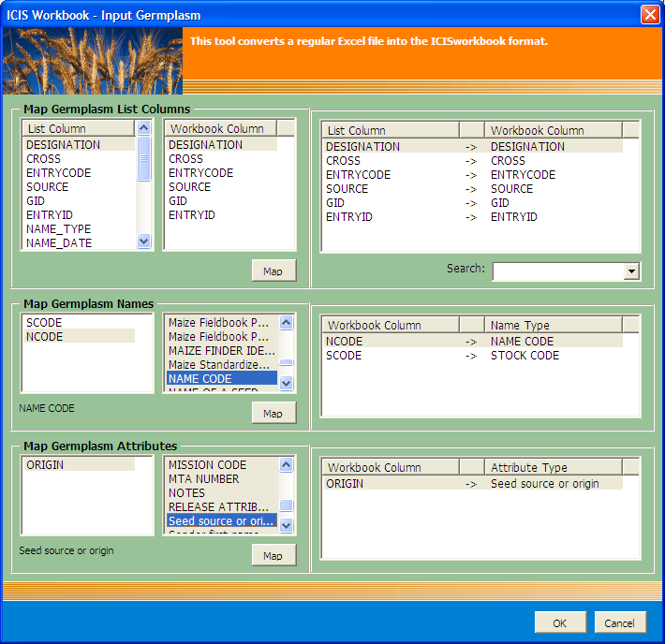Select SCODE in Germplasm Names list
Image resolution: width=665 pixels, height=644 pixels.
pyautogui.click(x=45, y=323)
